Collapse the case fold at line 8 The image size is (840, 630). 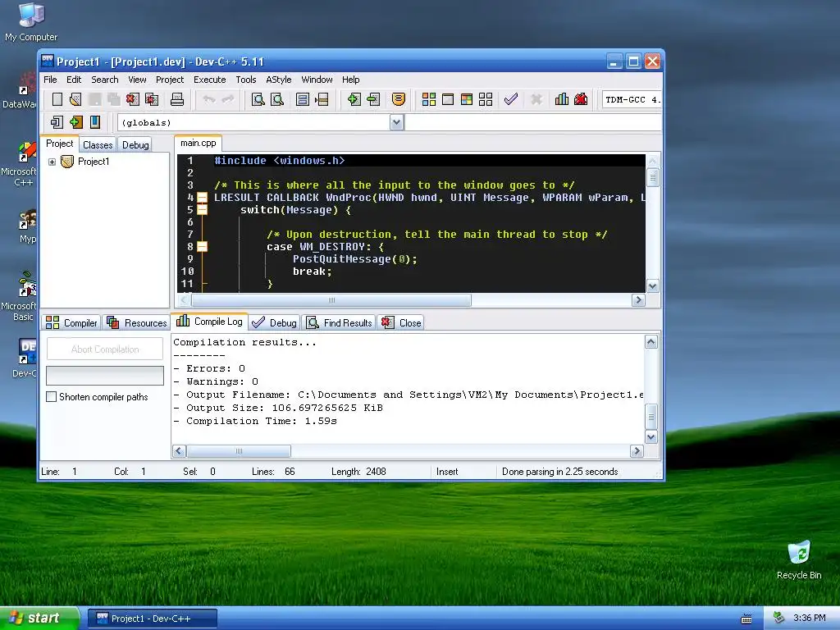pyautogui.click(x=202, y=247)
